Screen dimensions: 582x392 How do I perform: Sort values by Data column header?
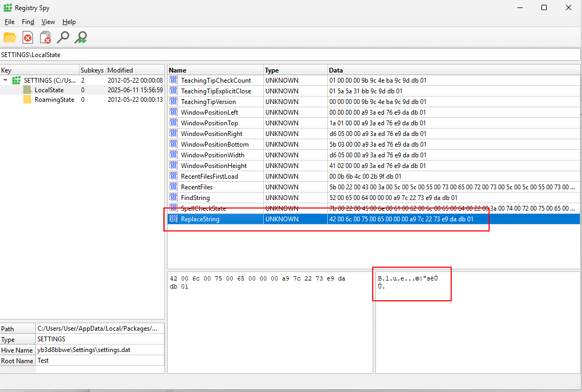point(453,70)
